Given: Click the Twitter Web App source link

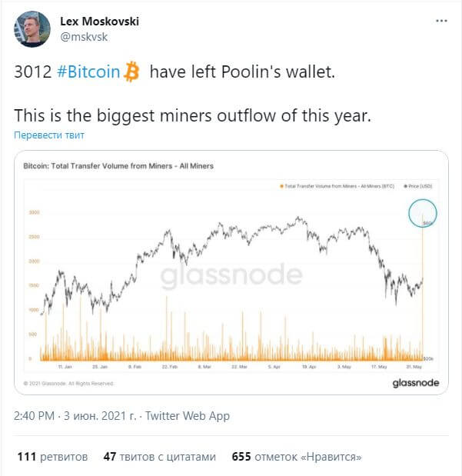Looking at the screenshot, I should click(188, 416).
